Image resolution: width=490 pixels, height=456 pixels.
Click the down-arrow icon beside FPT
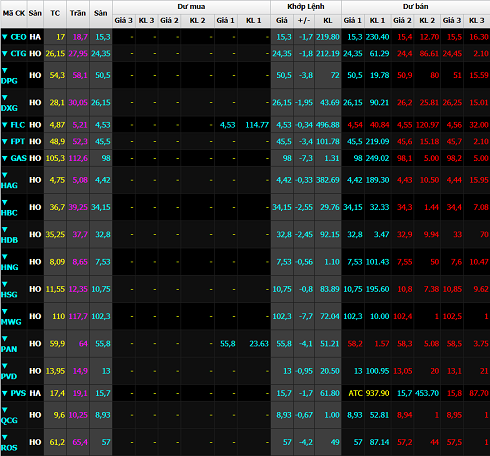5,142
